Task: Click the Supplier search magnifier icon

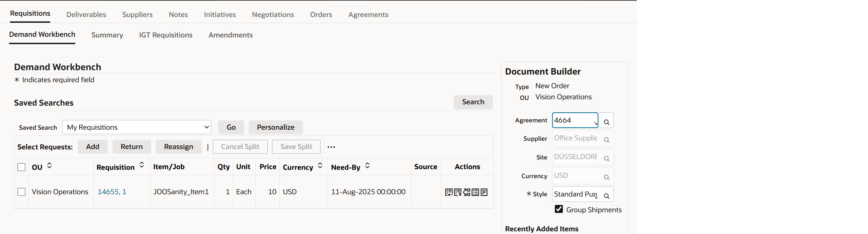Action: (x=606, y=139)
